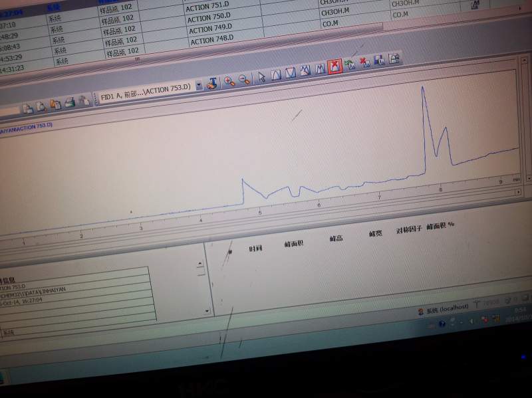The height and width of the screenshot is (398, 532).
Task: Click the document preview icon with magnifier
Action: click(41, 106)
